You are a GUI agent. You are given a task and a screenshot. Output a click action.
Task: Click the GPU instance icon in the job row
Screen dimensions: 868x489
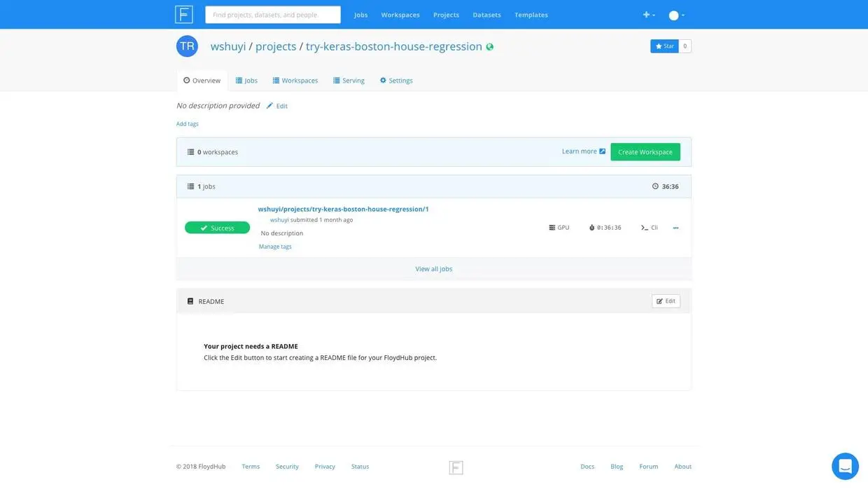tap(552, 228)
